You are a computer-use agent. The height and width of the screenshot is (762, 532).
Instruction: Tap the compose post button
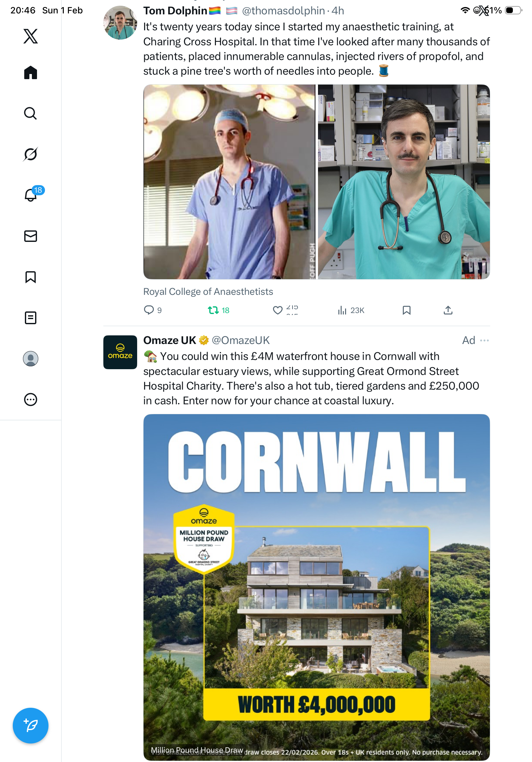tap(31, 726)
